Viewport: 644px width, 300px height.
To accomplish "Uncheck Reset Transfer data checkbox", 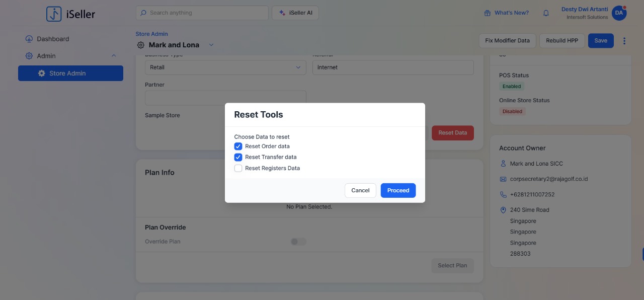I will tap(238, 157).
